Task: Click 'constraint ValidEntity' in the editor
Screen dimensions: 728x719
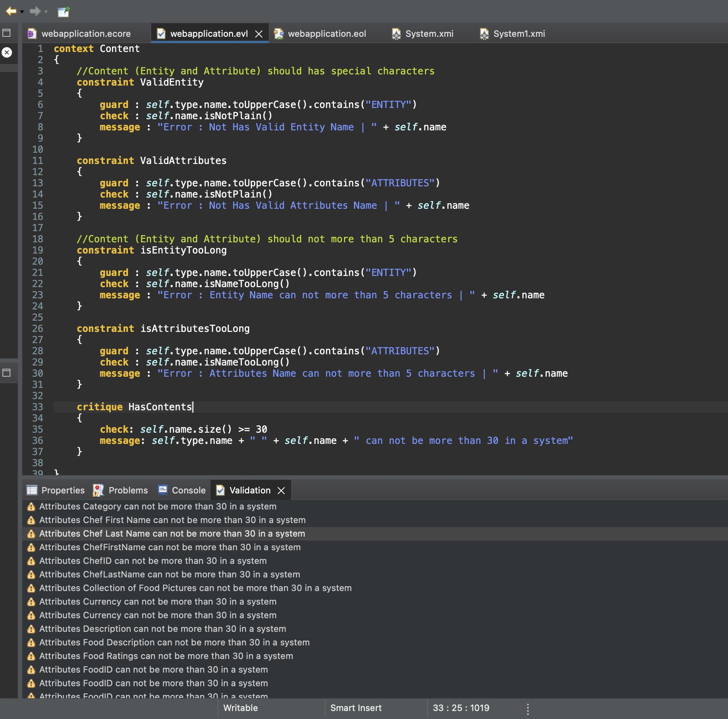Action: coord(140,82)
